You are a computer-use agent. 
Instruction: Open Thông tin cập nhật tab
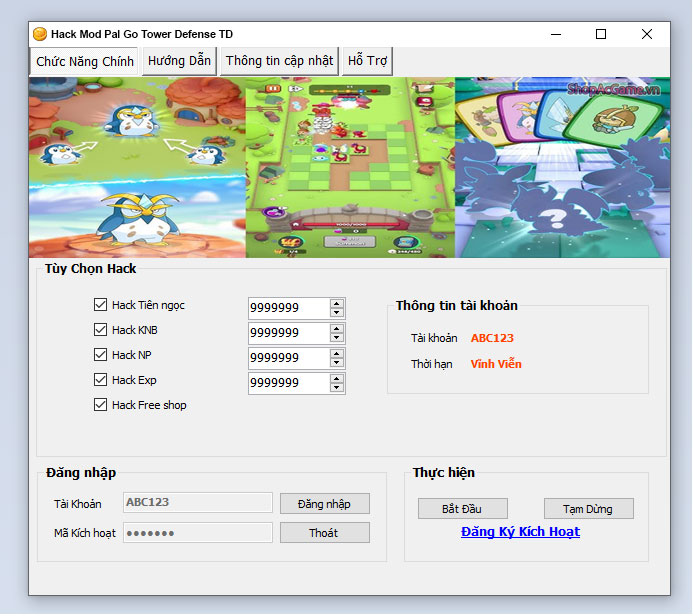click(279, 61)
